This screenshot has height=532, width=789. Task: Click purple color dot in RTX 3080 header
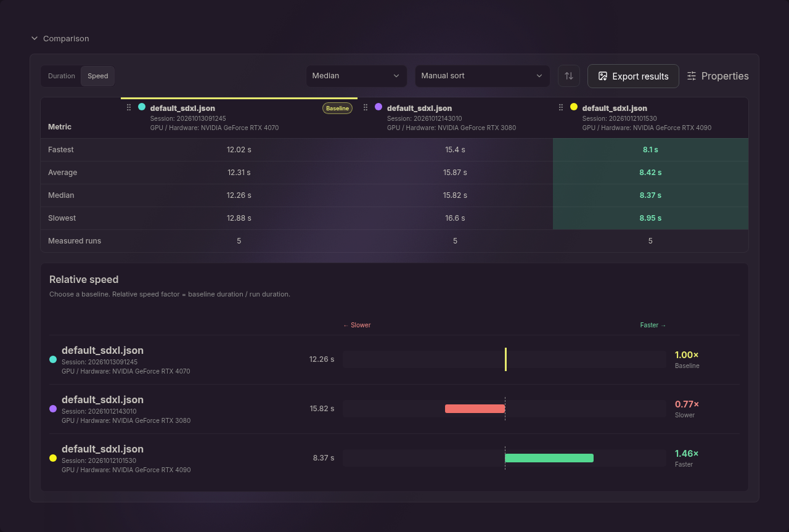pos(378,107)
